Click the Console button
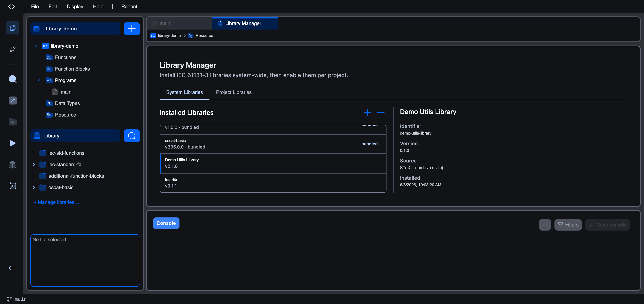 (166, 223)
